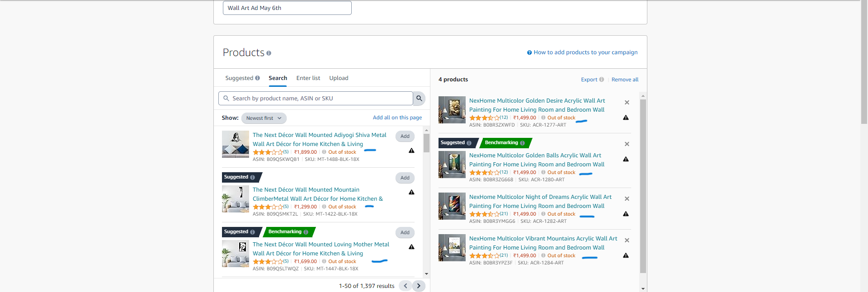Screen dimensions: 868x292
Task: Click warning icon for Golden Balls product
Action: [x=626, y=159]
